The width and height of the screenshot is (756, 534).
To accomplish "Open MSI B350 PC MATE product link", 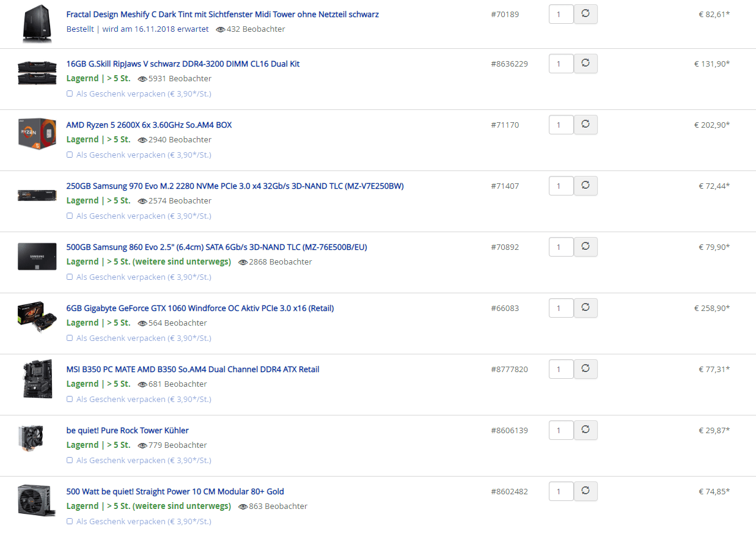I will (193, 369).
